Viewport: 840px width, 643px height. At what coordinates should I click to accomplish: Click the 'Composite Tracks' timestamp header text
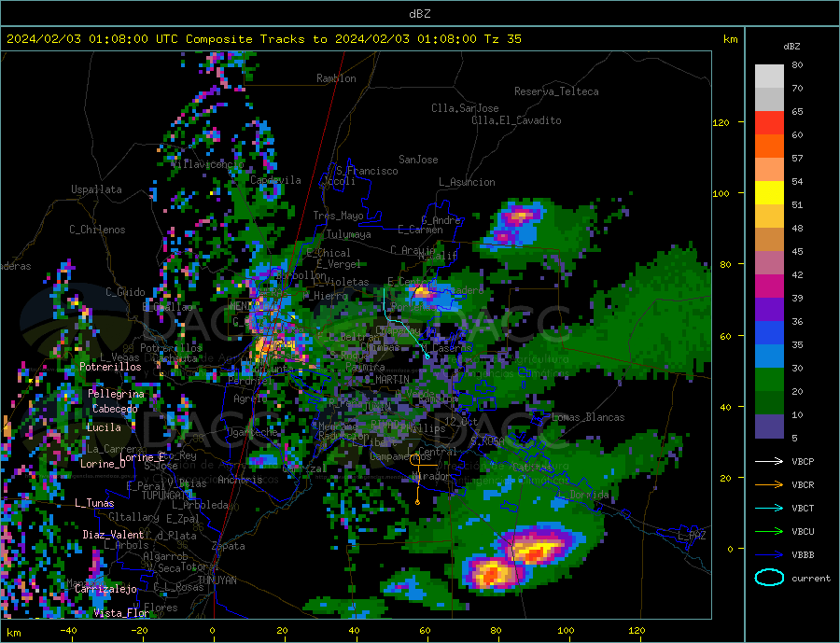pyautogui.click(x=263, y=39)
